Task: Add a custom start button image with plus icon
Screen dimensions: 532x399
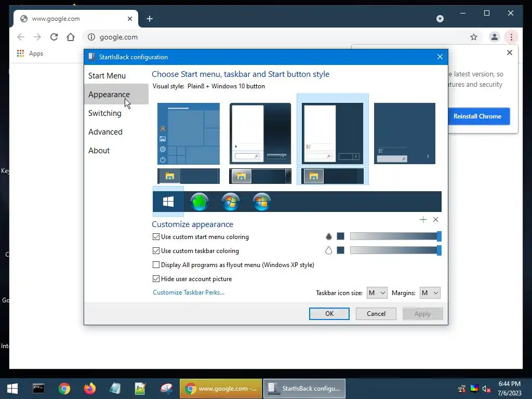Action: (x=423, y=220)
